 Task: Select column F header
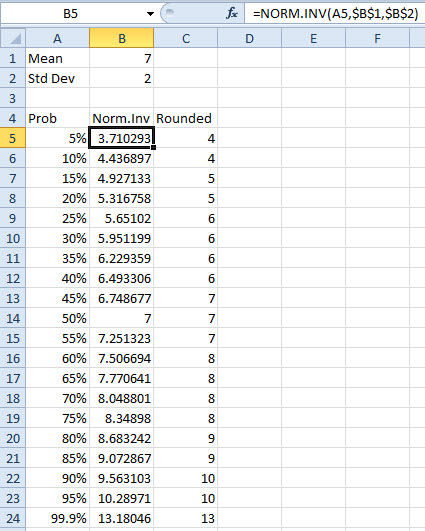coord(377,38)
